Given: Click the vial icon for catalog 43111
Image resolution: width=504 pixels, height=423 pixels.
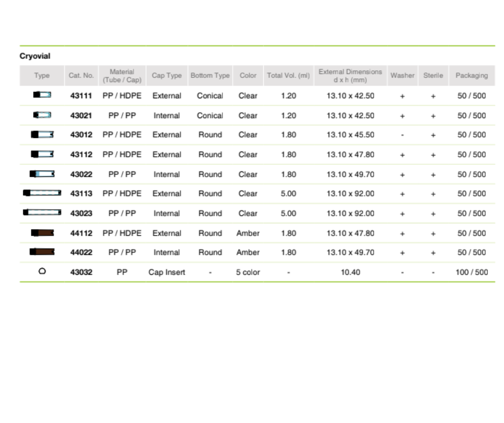Looking at the screenshot, I should tap(42, 95).
